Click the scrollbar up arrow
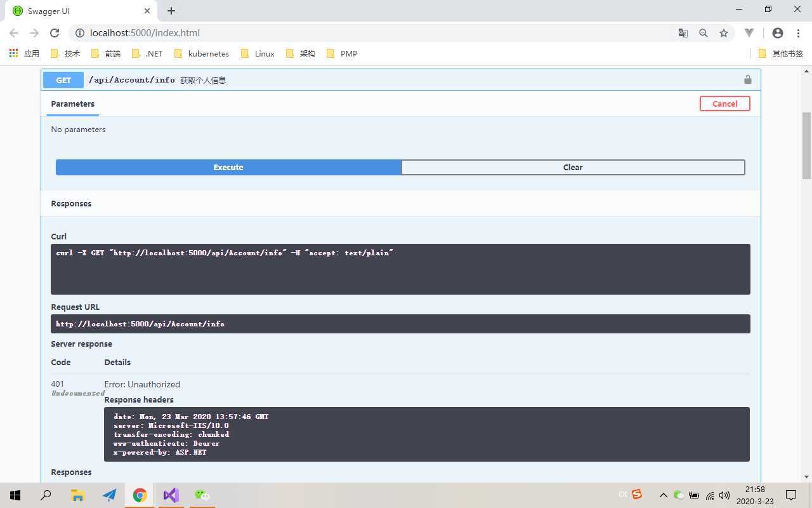 [806, 70]
